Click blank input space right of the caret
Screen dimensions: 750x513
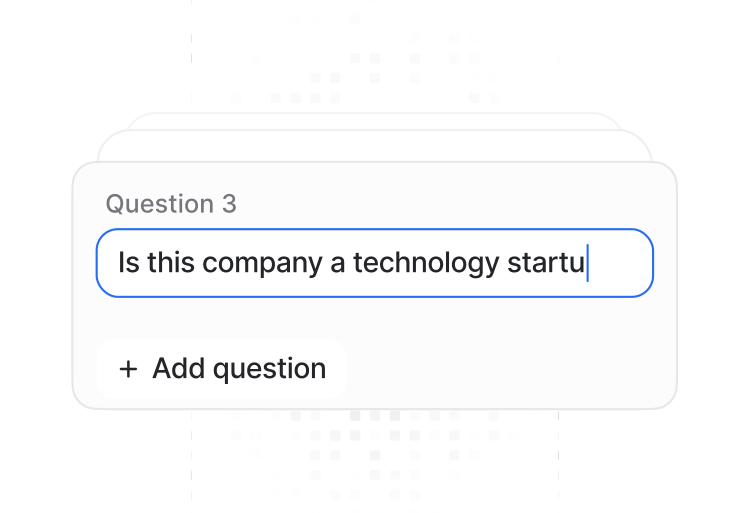tap(620, 263)
